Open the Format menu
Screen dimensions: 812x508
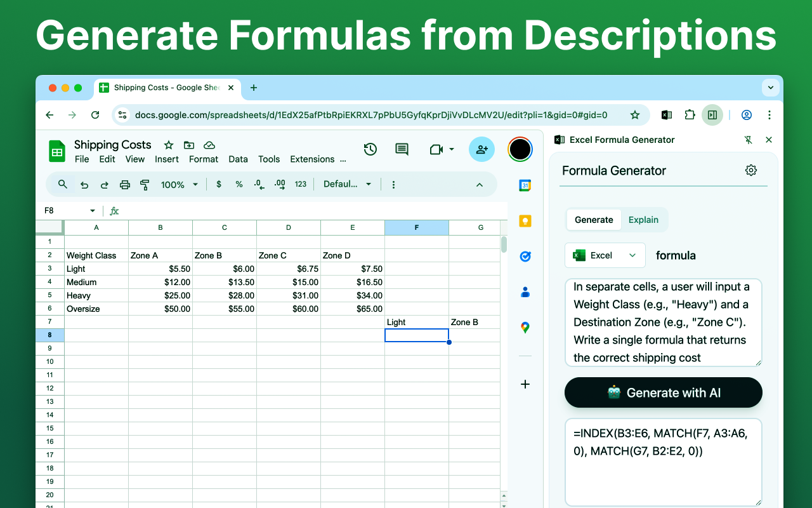[x=204, y=159]
